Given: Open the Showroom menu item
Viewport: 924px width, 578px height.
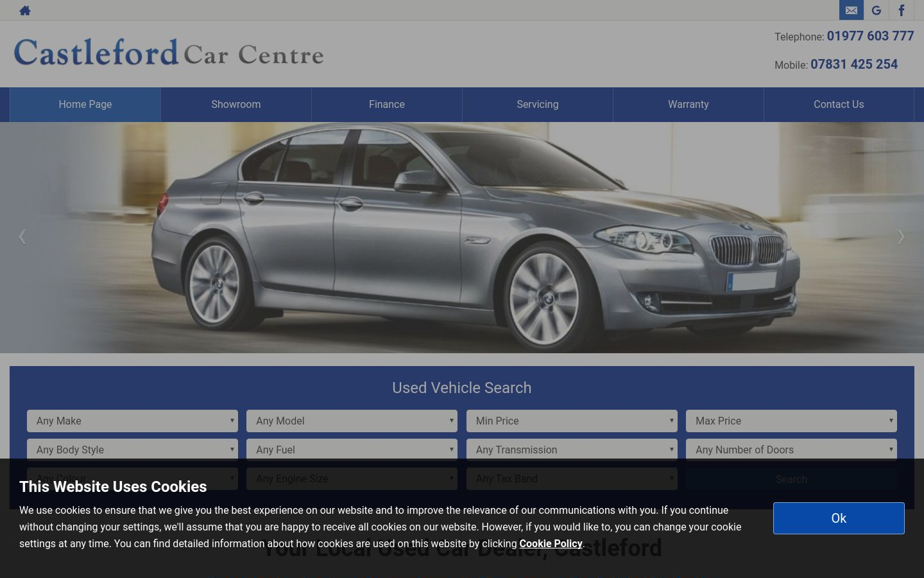Looking at the screenshot, I should click(x=236, y=104).
